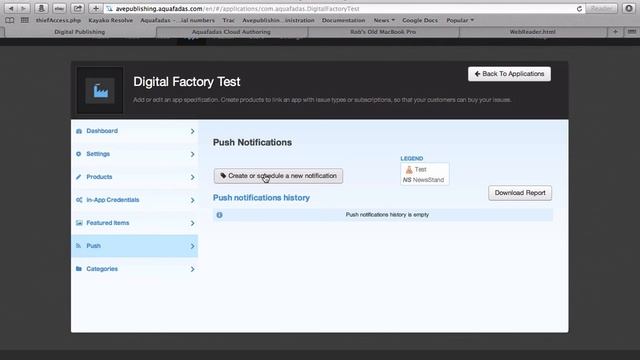Open Settings in the sidebar
Screen dimensions: 640x360
[x=134, y=154]
